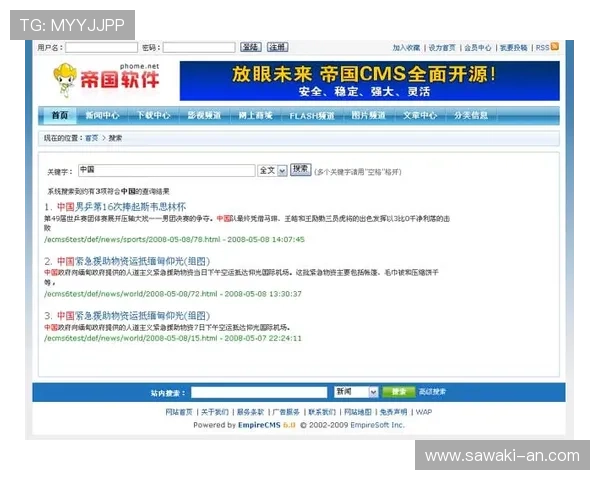Click the 联系我们 footer link
Viewport: 600px width, 480px height.
[322, 412]
